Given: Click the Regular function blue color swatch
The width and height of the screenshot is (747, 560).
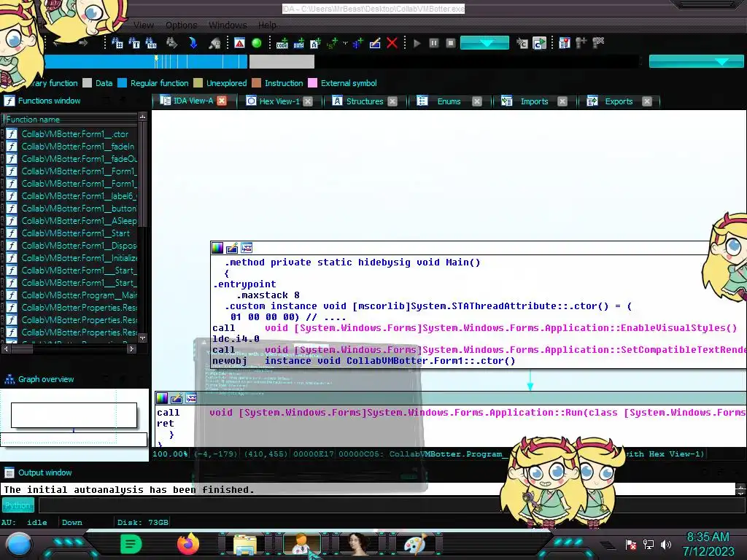Looking at the screenshot, I should coord(122,83).
